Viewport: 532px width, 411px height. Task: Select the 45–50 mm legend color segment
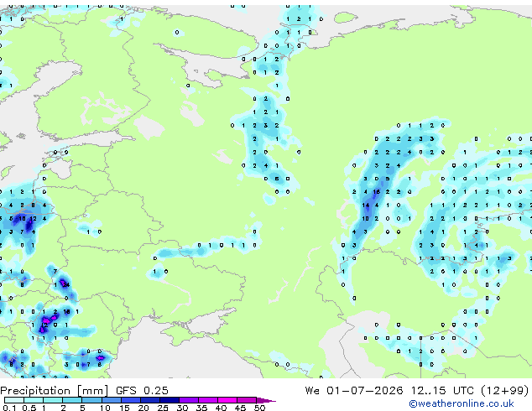tap(247, 400)
